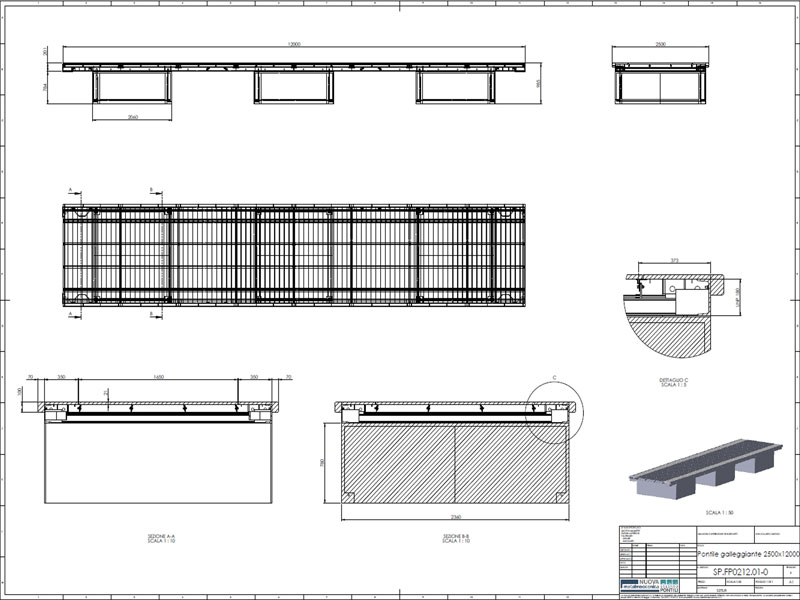Click the 12000 length dimension in side view
800x600 pixels.
(x=293, y=45)
